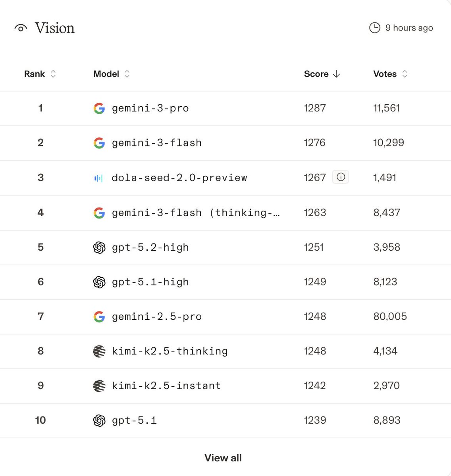451x476 pixels.
Task: Open the kimi-k2.5-instant model row
Action: pos(225,386)
